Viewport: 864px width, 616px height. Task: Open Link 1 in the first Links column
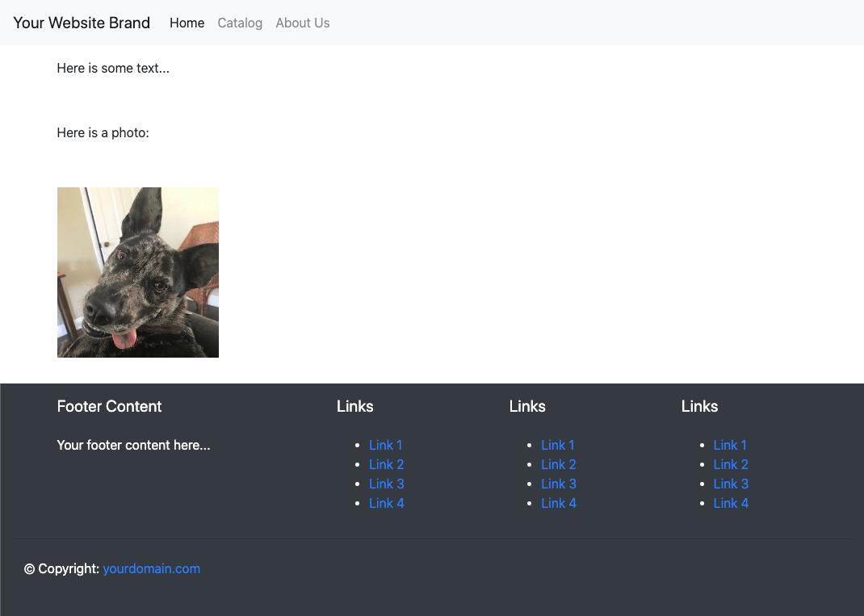(385, 445)
